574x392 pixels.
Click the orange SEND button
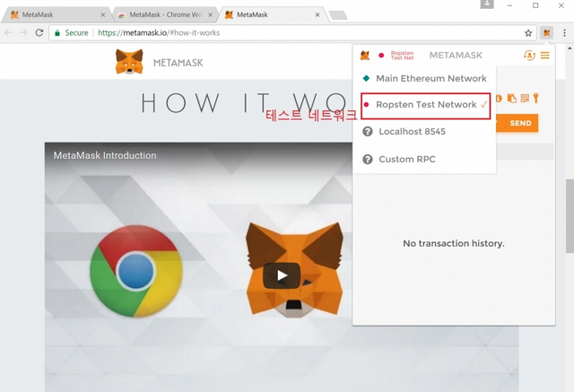(x=520, y=124)
